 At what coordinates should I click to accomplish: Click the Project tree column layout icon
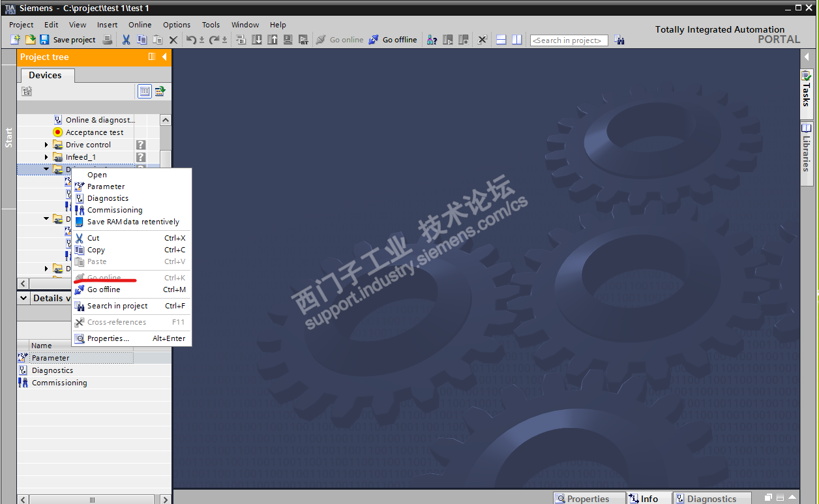152,57
